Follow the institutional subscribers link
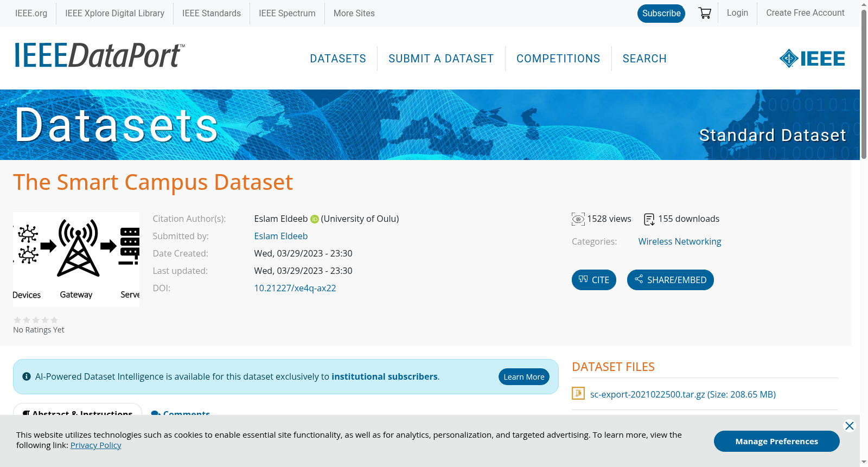The width and height of the screenshot is (868, 467). (x=385, y=376)
